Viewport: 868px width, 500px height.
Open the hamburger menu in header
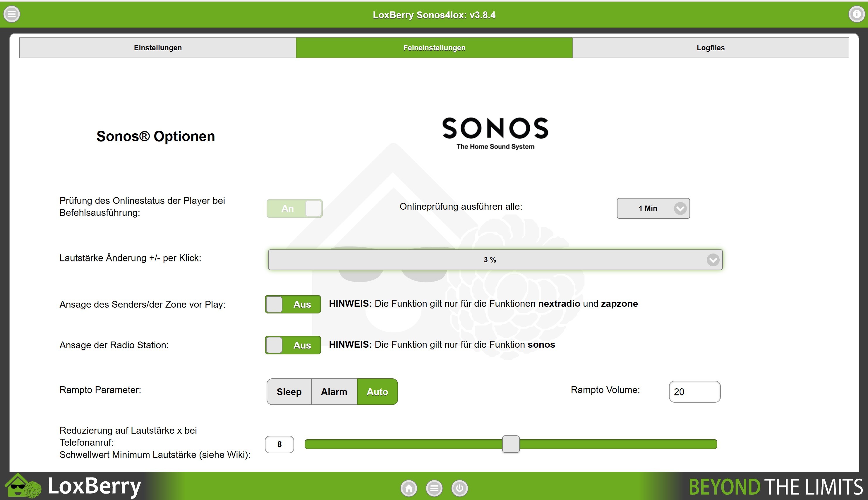point(12,14)
